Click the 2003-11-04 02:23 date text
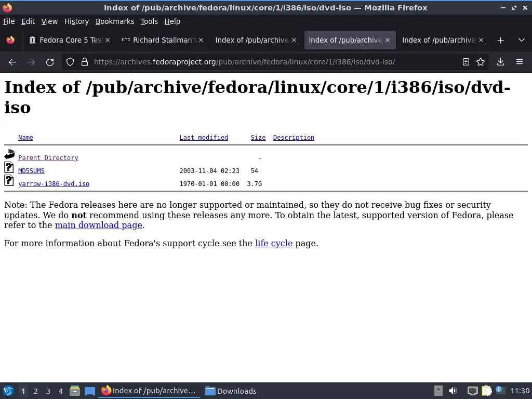 [x=209, y=170]
